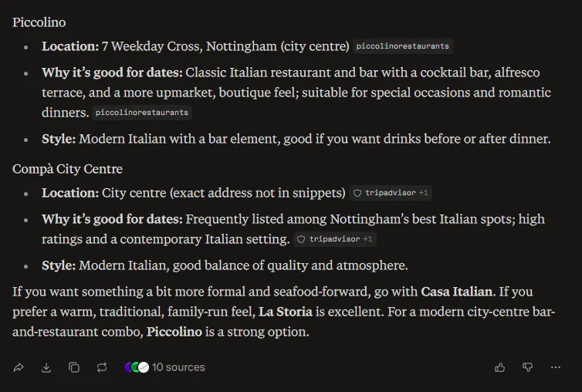Viewport: 582px width, 392px height.
Task: Click the shield icon in Compà location citation
Action: (357, 193)
